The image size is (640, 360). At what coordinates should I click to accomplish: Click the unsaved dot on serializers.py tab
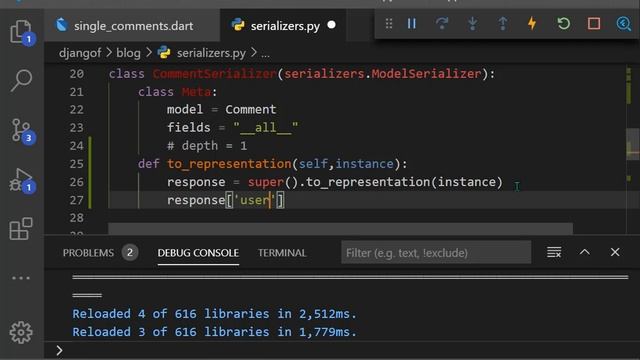click(332, 25)
